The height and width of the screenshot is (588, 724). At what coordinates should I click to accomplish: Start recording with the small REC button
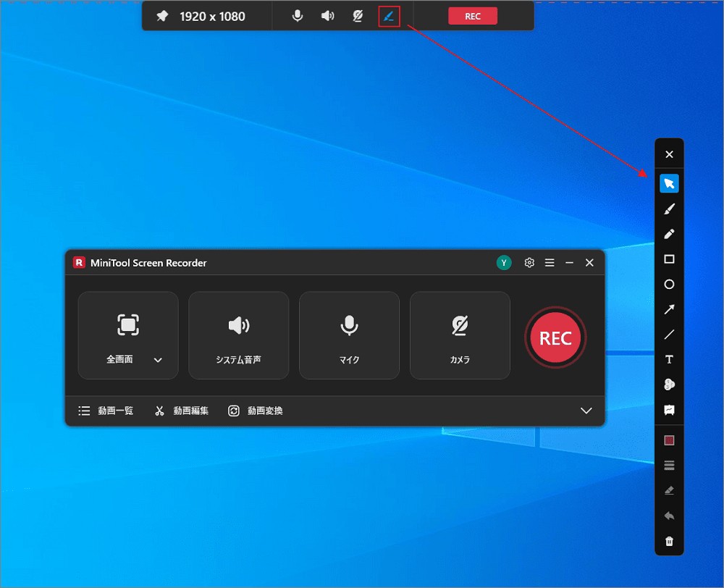tap(472, 16)
